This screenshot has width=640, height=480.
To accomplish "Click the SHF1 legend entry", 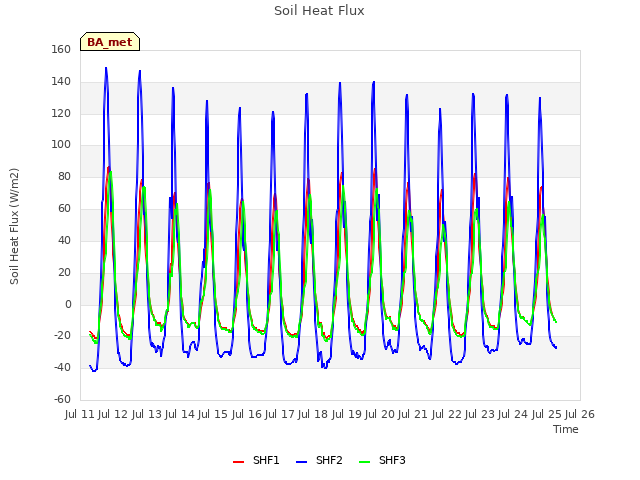I will point(256,460).
